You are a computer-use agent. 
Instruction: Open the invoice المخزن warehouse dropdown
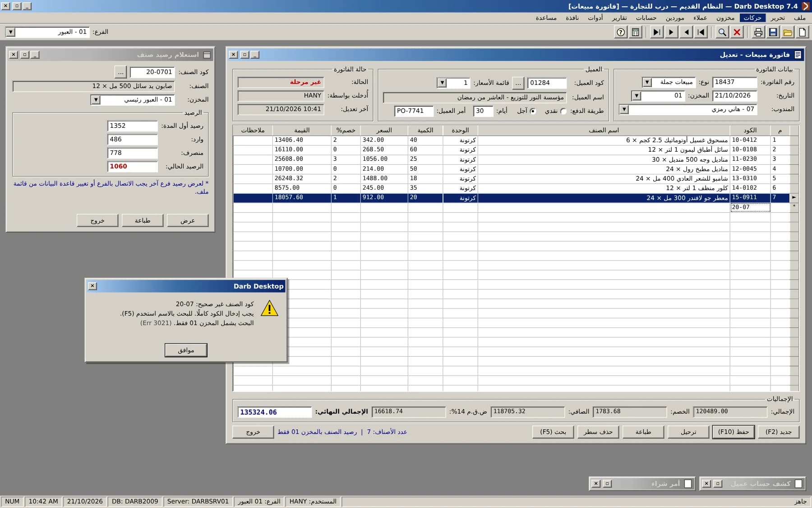636,96
